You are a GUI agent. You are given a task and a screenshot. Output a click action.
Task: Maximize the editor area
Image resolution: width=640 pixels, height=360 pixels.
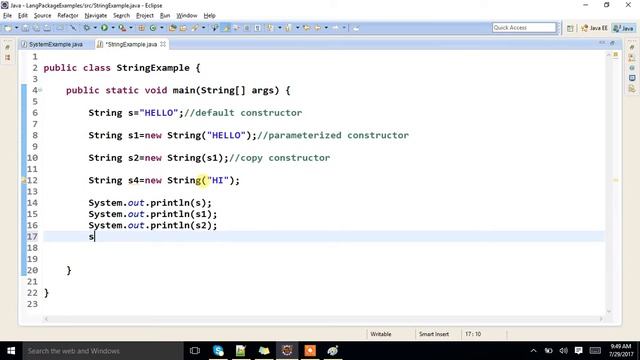pyautogui.click(x=613, y=42)
